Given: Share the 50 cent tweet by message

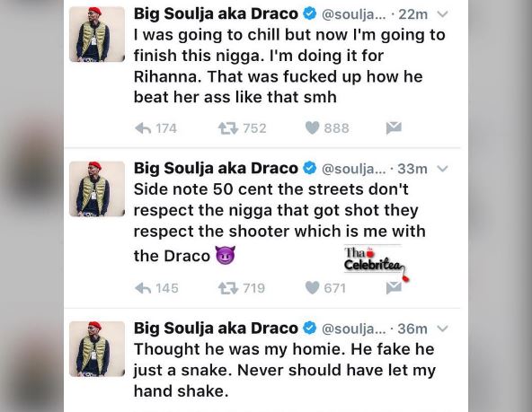Looking at the screenshot, I should click(x=394, y=288).
